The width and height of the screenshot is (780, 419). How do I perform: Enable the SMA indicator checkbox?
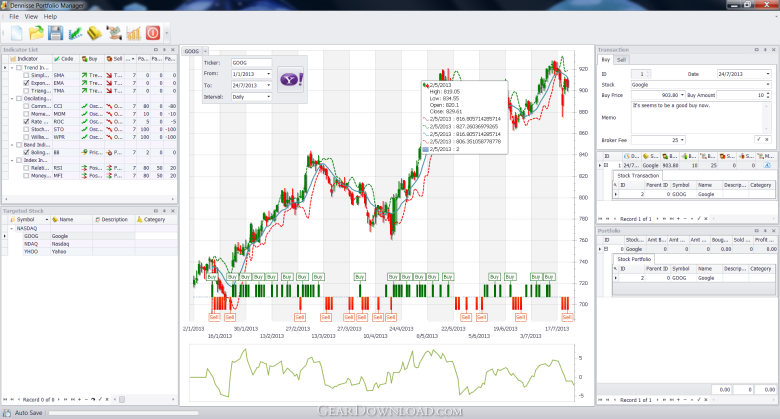[x=26, y=75]
